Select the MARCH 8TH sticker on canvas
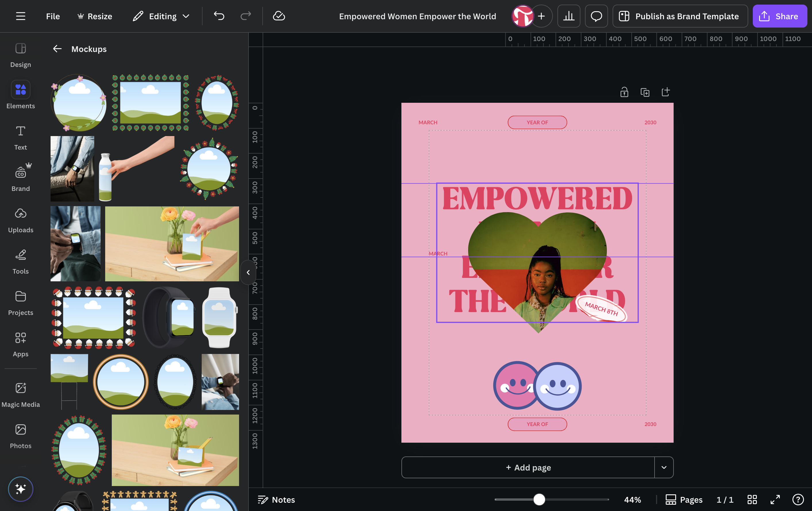Image resolution: width=812 pixels, height=511 pixels. point(602,309)
